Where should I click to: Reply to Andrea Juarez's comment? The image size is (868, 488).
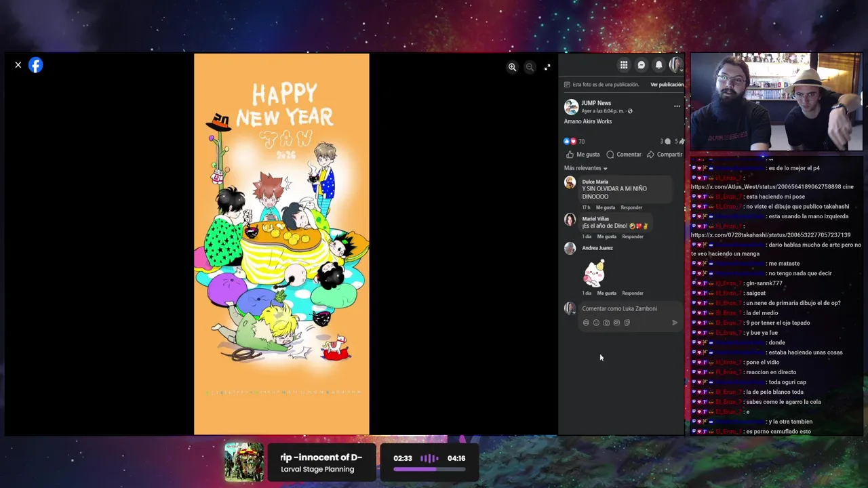tap(633, 293)
